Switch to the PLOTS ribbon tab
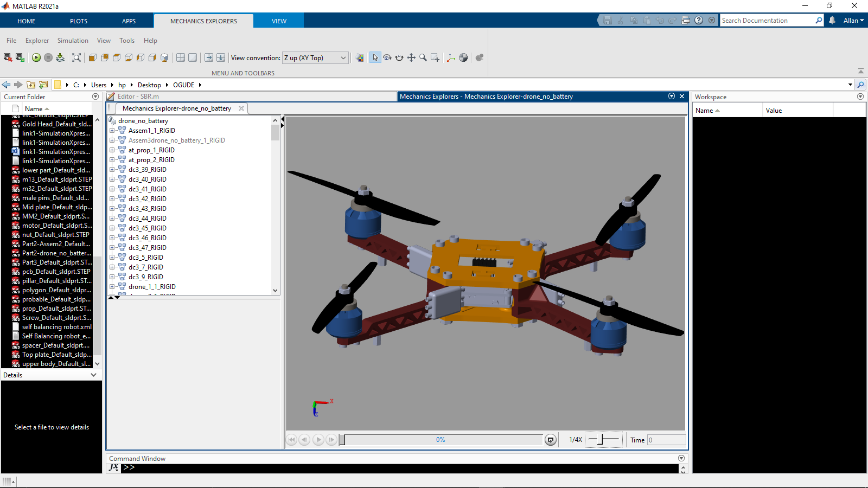Screen dimensions: 868x488 pyautogui.click(x=79, y=21)
